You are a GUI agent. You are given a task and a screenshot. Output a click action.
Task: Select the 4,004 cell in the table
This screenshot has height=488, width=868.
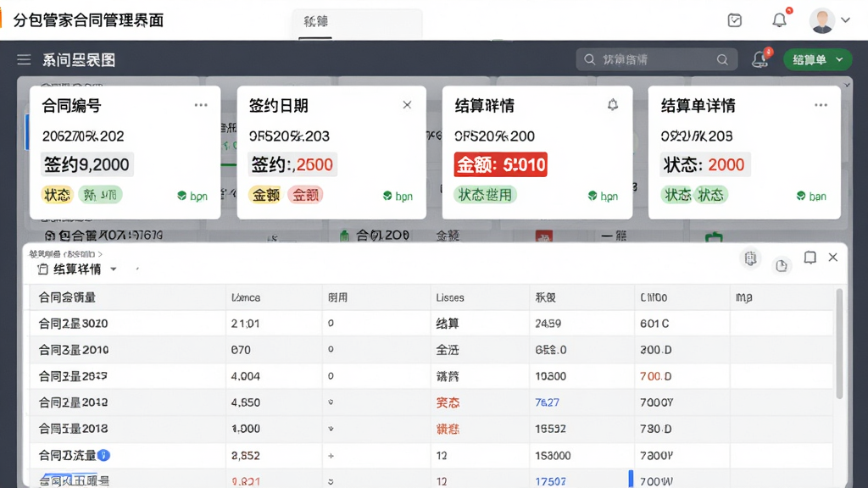[245, 376]
